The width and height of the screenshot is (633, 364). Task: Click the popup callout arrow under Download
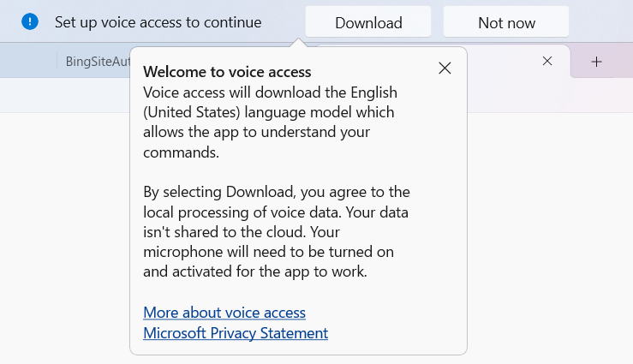tap(298, 42)
